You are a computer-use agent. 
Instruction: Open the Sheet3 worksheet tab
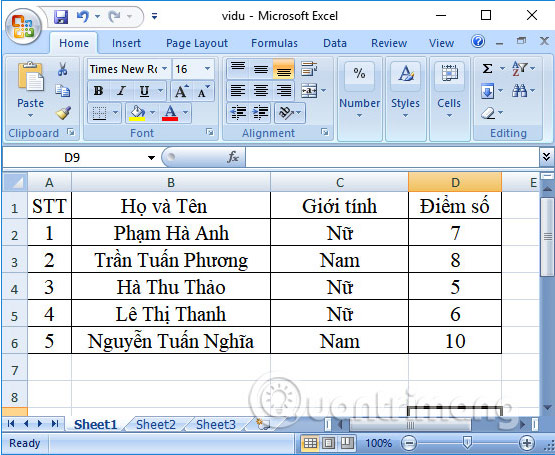tap(216, 424)
